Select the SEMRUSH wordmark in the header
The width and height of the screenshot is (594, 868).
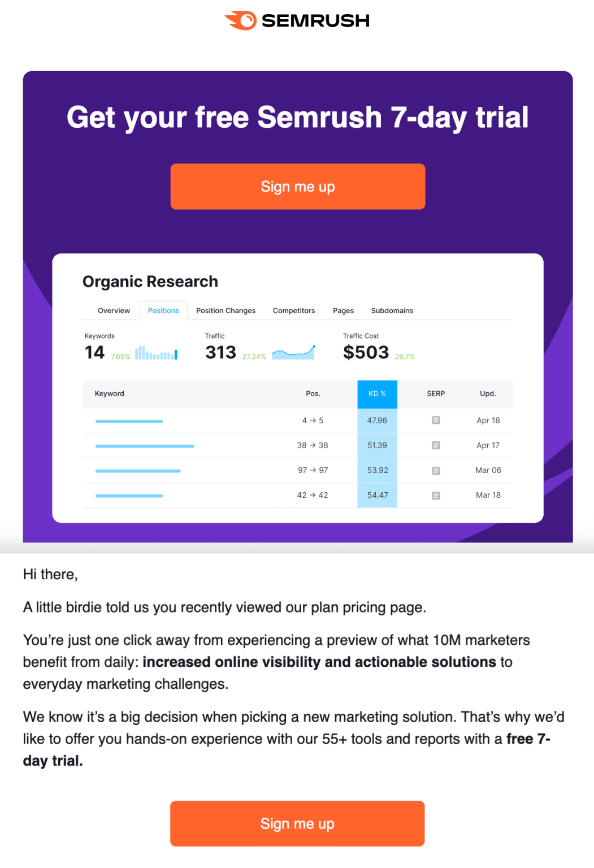point(314,20)
